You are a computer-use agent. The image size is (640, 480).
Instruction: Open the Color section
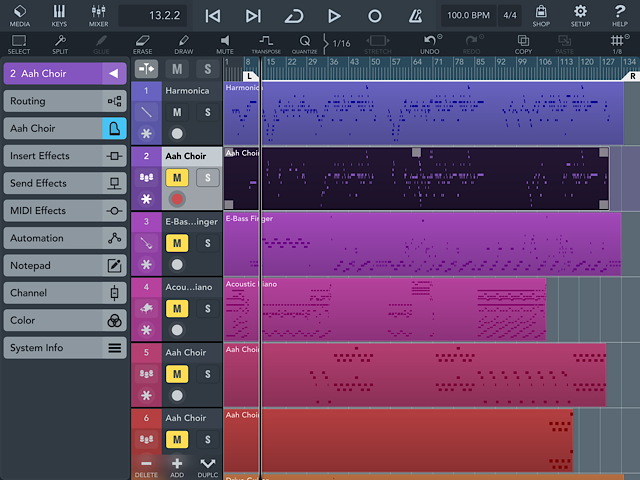pos(65,320)
